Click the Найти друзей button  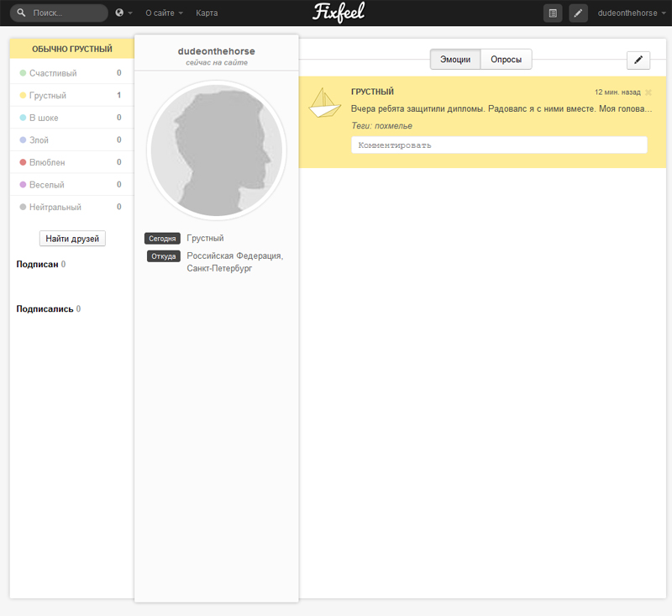(x=72, y=239)
